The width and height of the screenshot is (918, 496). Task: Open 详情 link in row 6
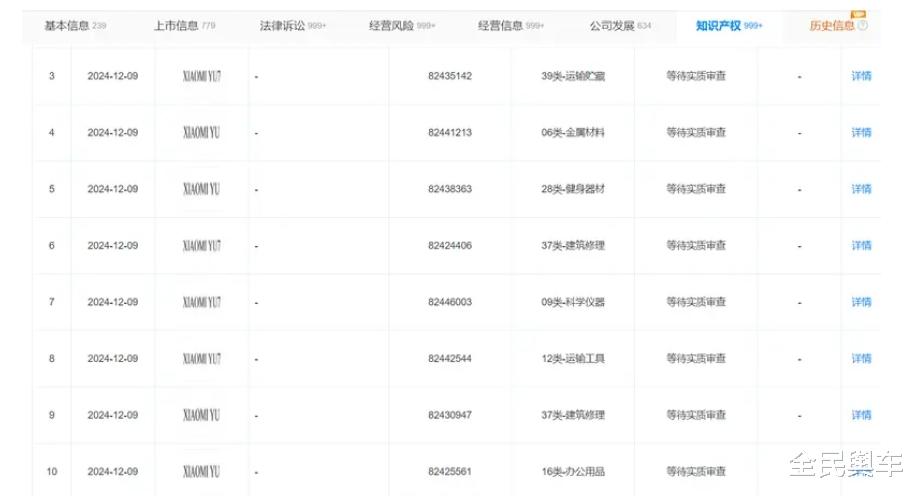(861, 245)
